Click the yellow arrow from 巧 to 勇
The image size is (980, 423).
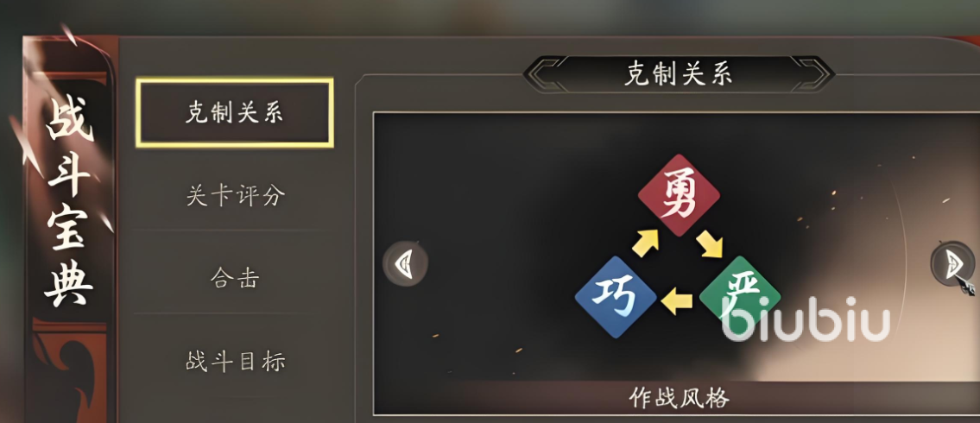[646, 243]
